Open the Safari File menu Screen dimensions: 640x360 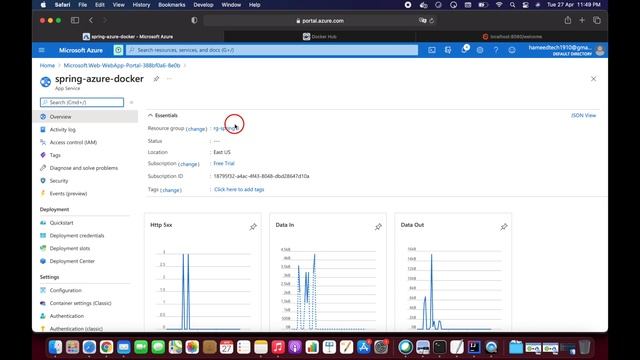(82, 5)
